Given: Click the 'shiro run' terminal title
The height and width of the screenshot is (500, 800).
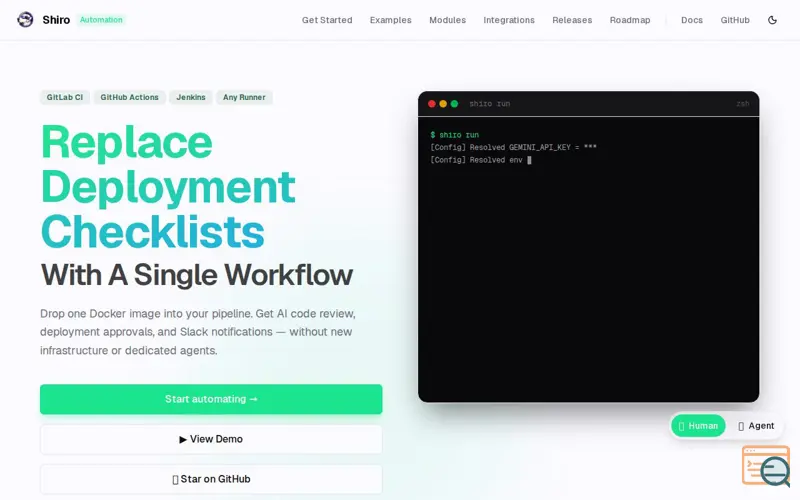Looking at the screenshot, I should 489,104.
